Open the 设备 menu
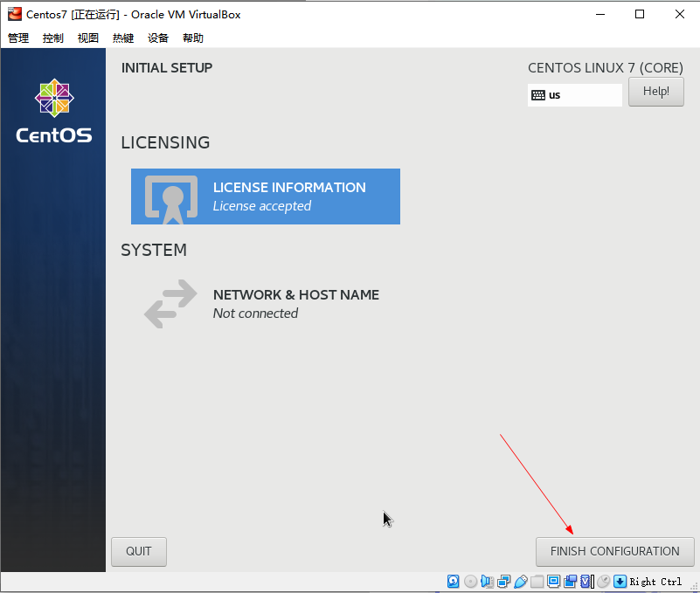Screen dimensions: 700x593 coord(158,38)
